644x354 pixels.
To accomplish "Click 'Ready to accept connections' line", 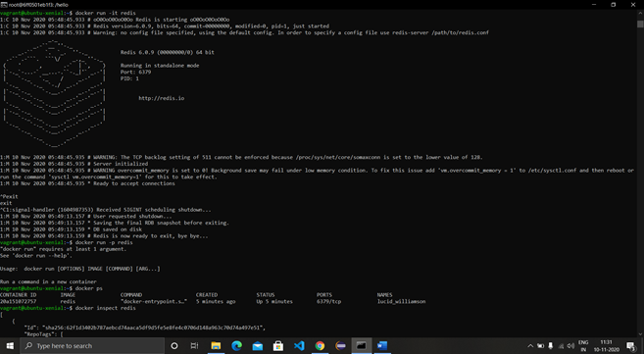I will [87, 183].
